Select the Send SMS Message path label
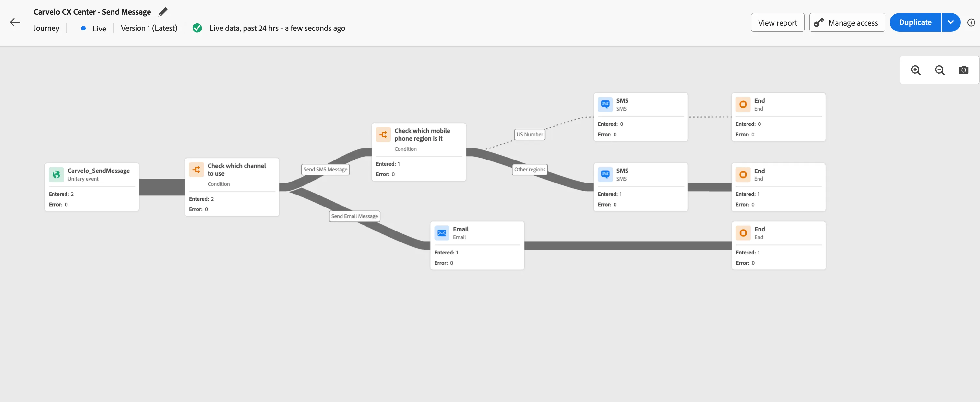980x402 pixels. [x=325, y=169]
